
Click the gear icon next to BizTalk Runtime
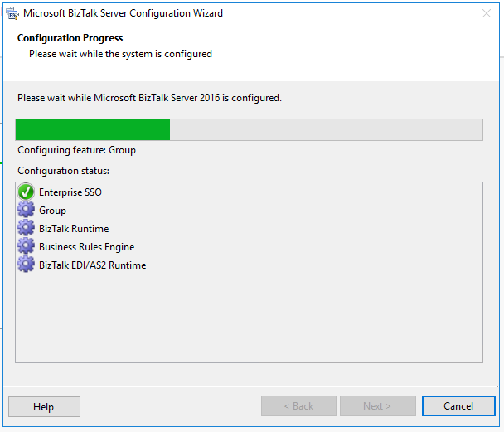26,228
